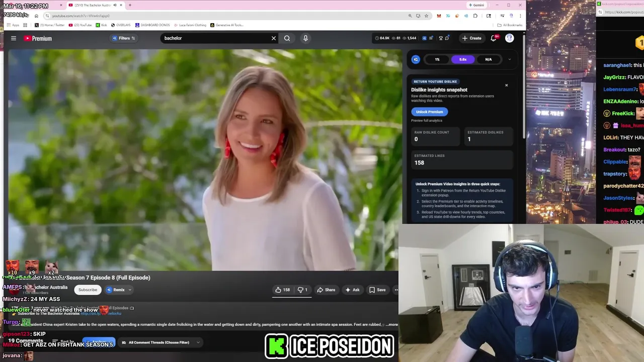Submit search with the magnifier icon
Screen dimensions: 644x362
[287, 38]
